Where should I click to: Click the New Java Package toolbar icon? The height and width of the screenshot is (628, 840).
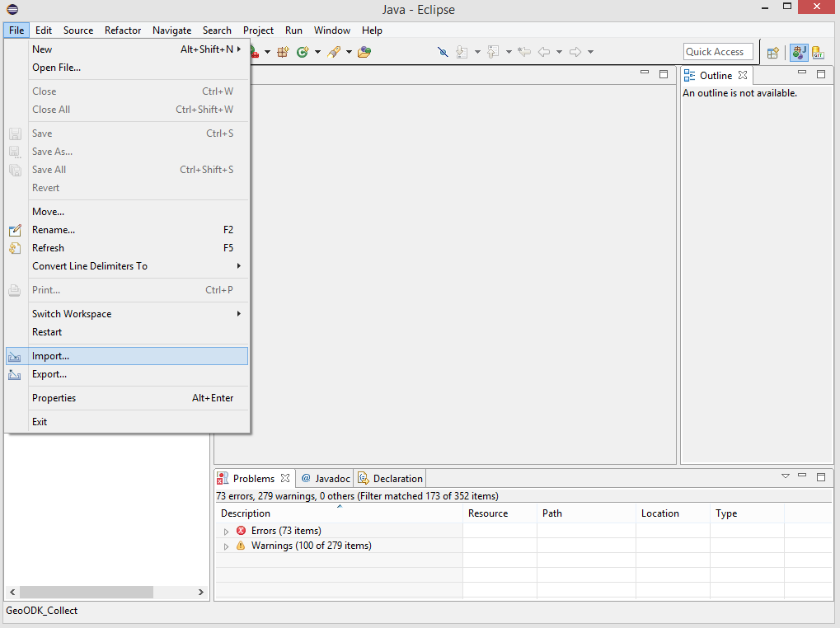coord(283,52)
